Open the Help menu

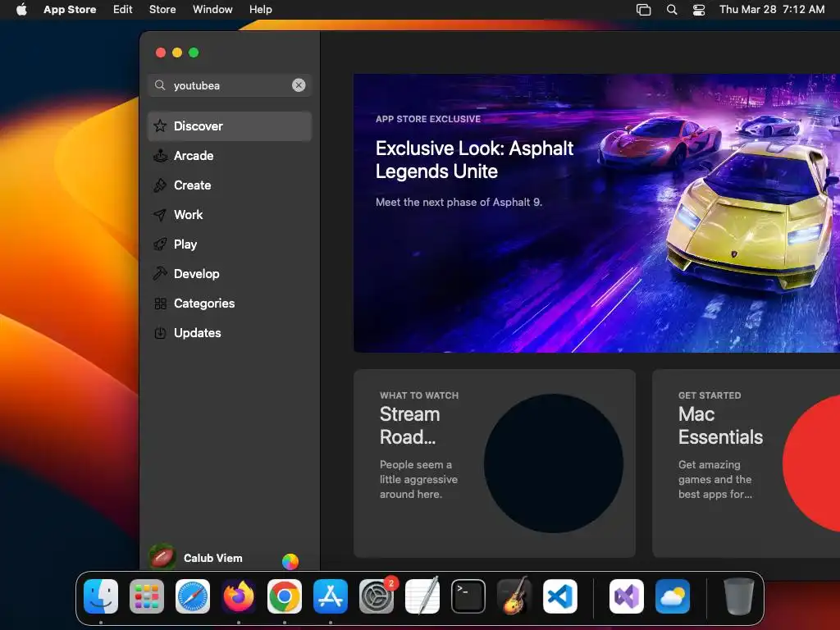[260, 9]
